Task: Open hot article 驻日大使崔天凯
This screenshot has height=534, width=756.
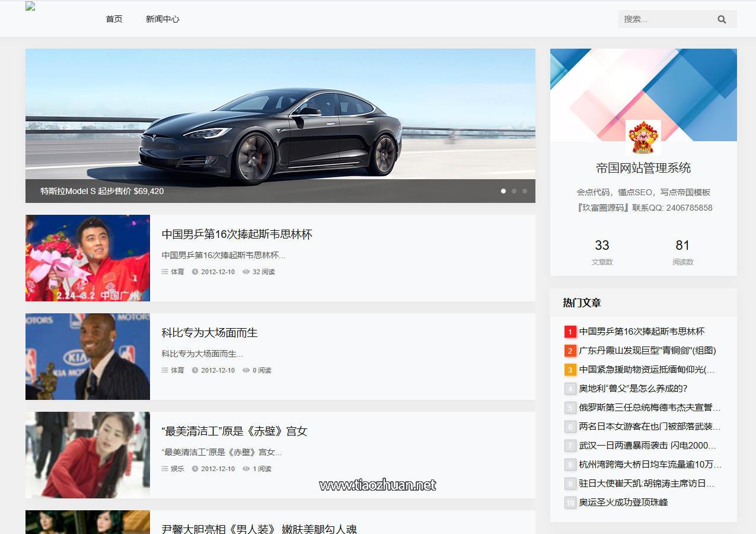Action: [x=647, y=484]
